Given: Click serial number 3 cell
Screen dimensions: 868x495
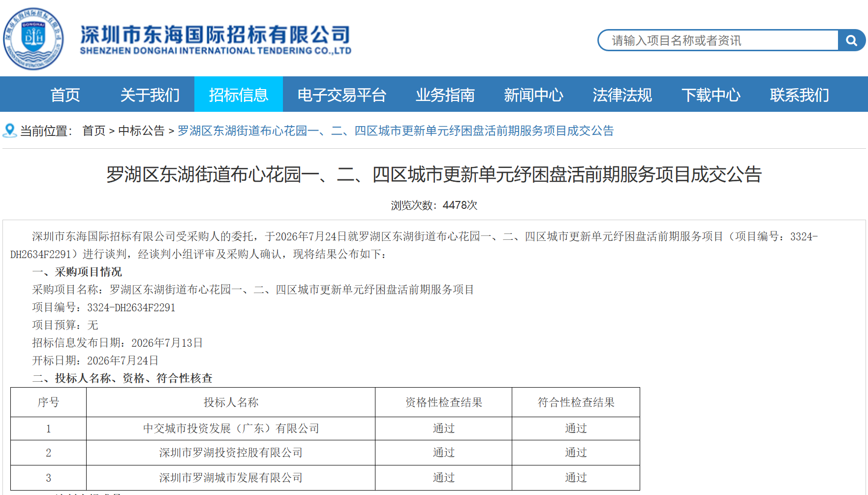Looking at the screenshot, I should 49,478.
